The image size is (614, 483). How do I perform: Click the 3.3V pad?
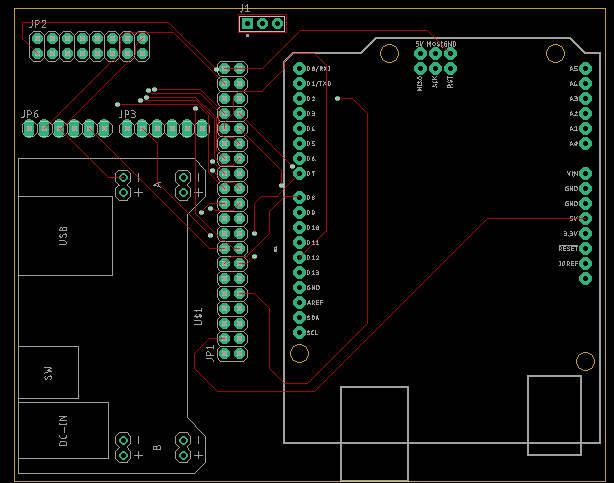coord(585,233)
